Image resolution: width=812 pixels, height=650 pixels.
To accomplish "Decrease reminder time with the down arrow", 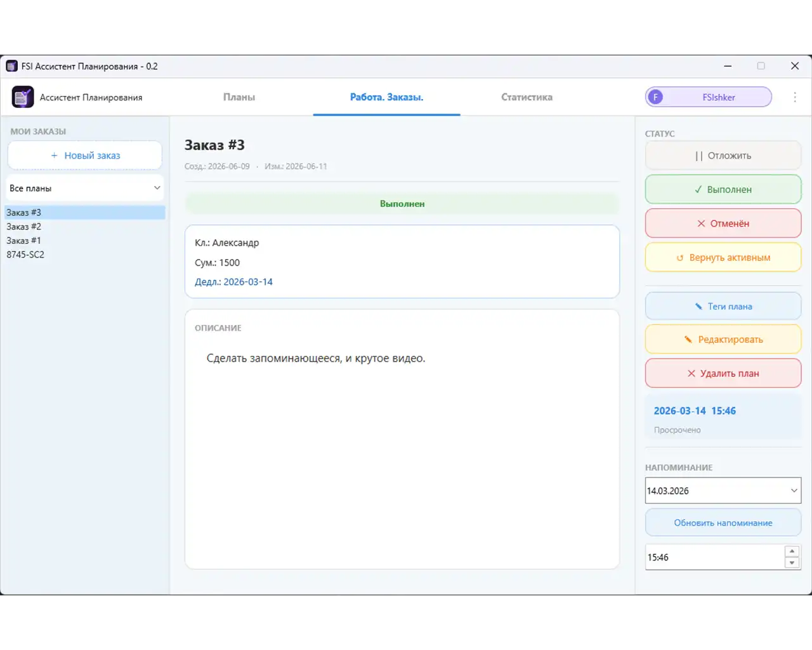I will [792, 563].
